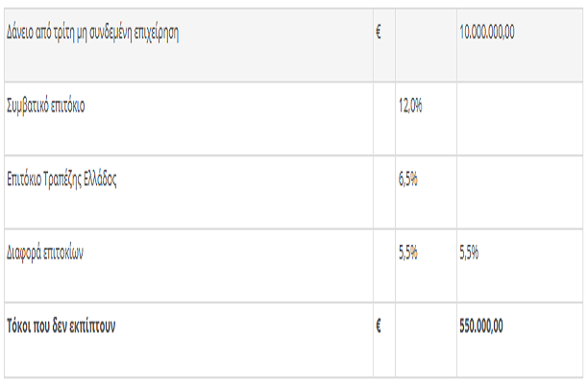Screen dimensions: 588x392
Task: Click empty percent cell in the loan row
Action: [x=426, y=45]
